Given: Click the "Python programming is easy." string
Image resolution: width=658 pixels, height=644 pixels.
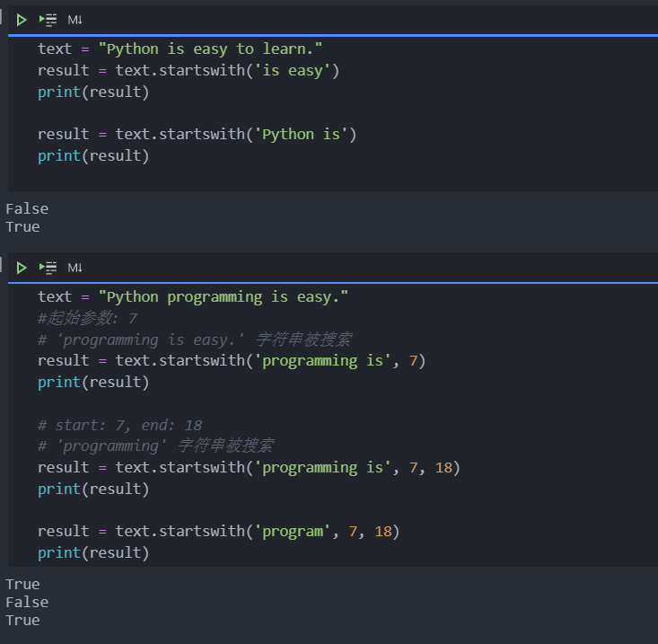Looking at the screenshot, I should (x=223, y=296).
